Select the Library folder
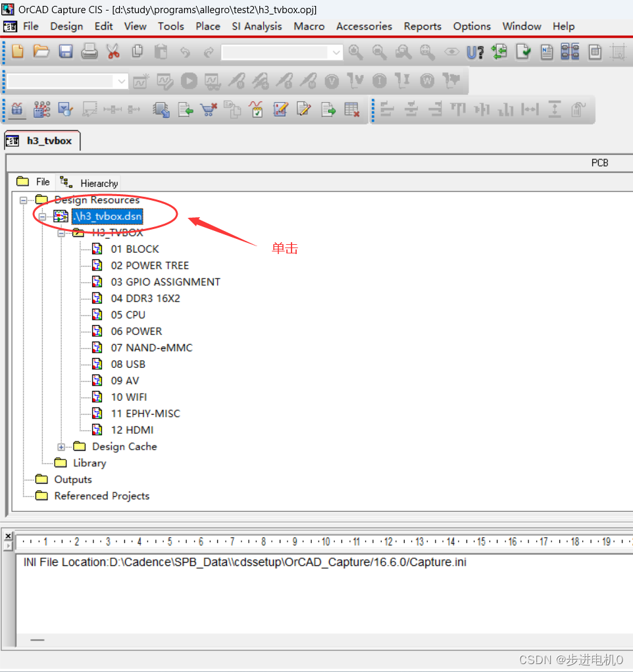The image size is (633, 672). pos(89,463)
